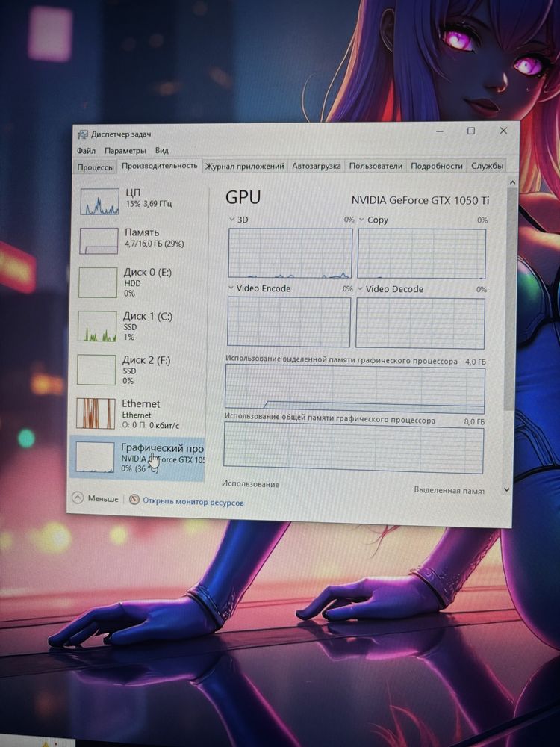This screenshot has width=560, height=747.
Task: Click the NVIDIA GeForce GTX 1050 Ti title
Action: (420, 200)
